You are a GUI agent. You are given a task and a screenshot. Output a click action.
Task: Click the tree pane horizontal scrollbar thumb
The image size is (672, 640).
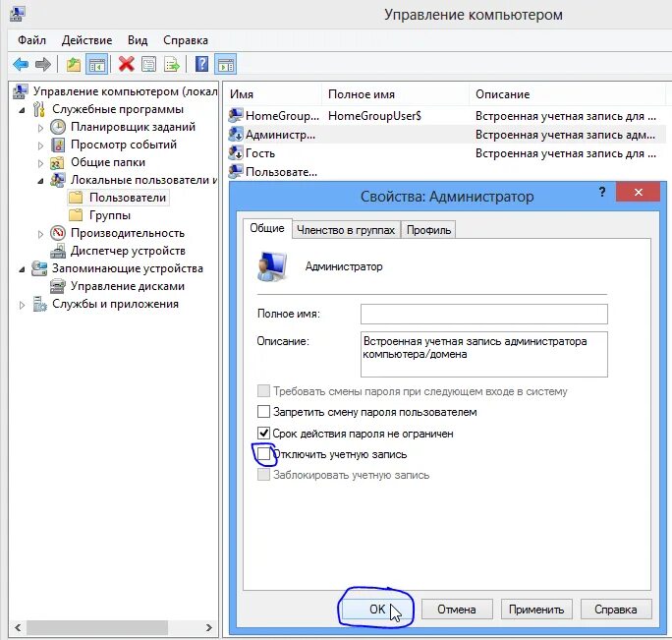(97, 627)
